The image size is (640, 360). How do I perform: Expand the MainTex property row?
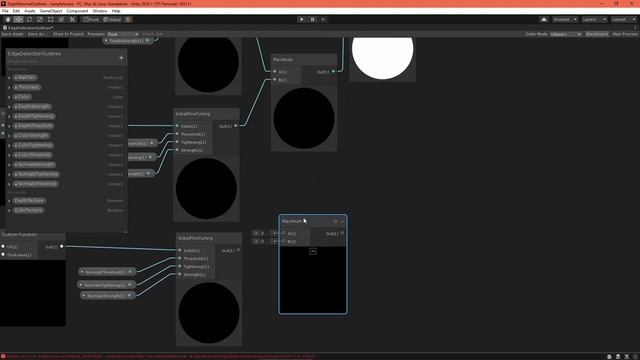tap(9, 78)
